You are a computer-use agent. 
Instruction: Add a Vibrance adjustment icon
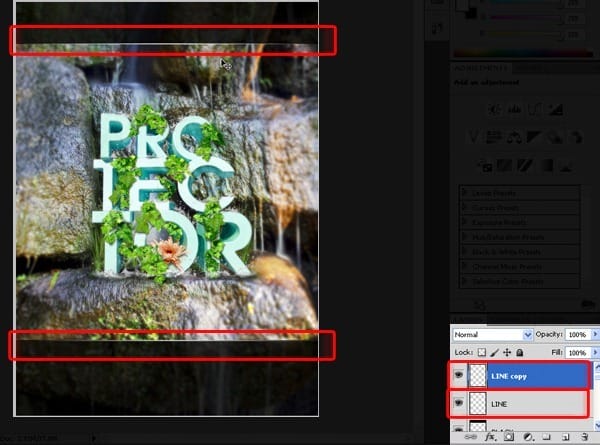pos(474,137)
